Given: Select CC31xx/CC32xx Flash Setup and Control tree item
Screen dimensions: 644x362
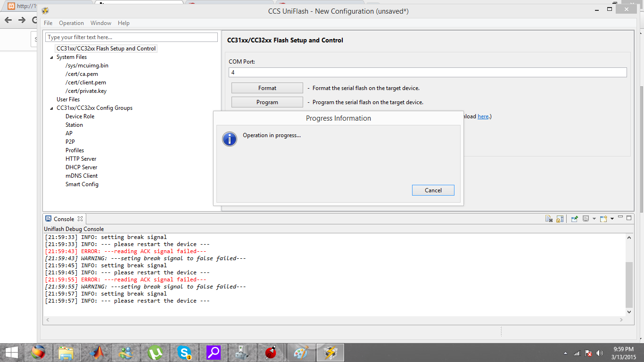Looking at the screenshot, I should (106, 49).
